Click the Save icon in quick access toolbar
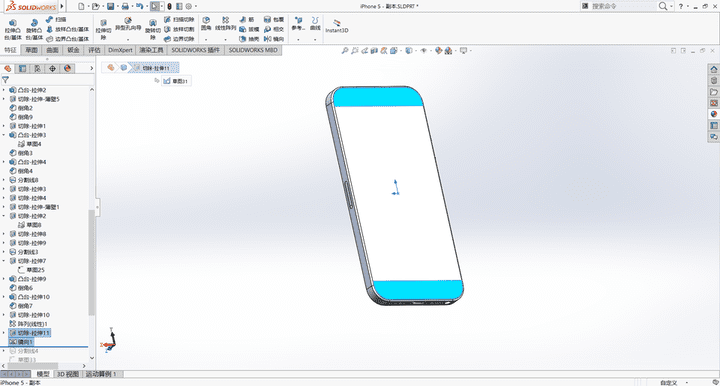This screenshot has height=386, width=720. click(x=111, y=6)
